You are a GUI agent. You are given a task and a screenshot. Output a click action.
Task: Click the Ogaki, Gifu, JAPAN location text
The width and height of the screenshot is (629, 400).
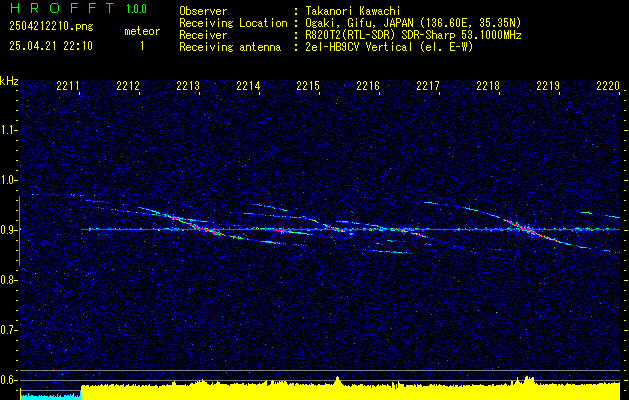point(413,23)
